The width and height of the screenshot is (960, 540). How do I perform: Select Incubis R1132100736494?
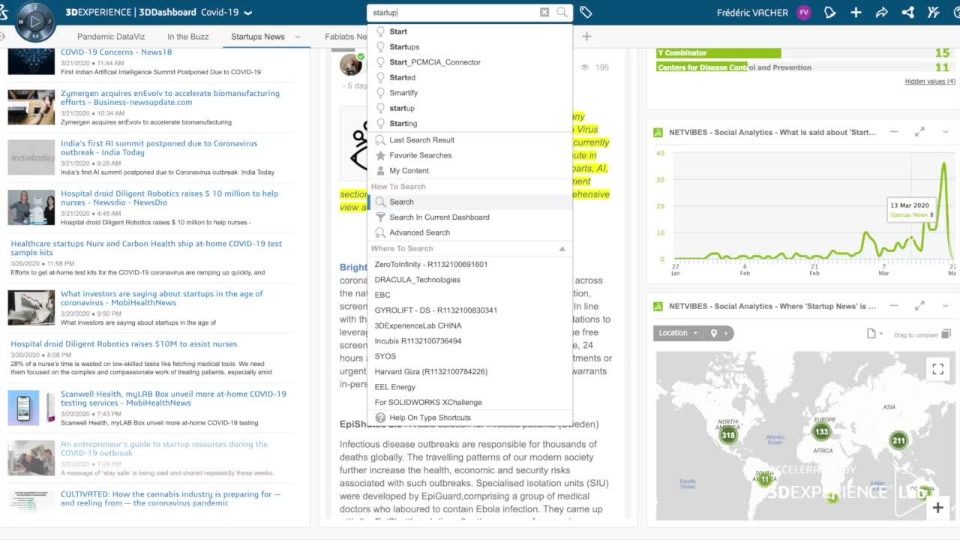[x=470, y=340]
